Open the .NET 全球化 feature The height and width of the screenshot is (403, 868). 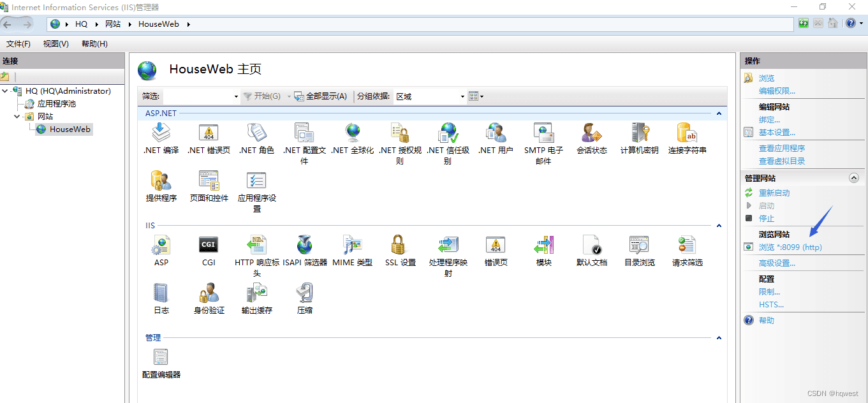pyautogui.click(x=353, y=139)
